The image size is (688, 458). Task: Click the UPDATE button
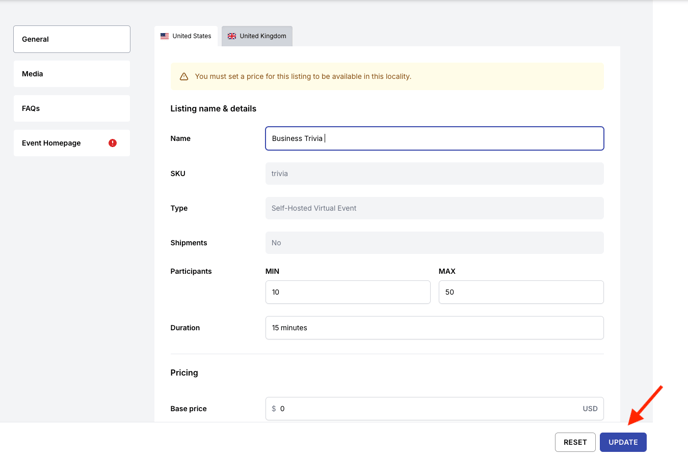623,442
